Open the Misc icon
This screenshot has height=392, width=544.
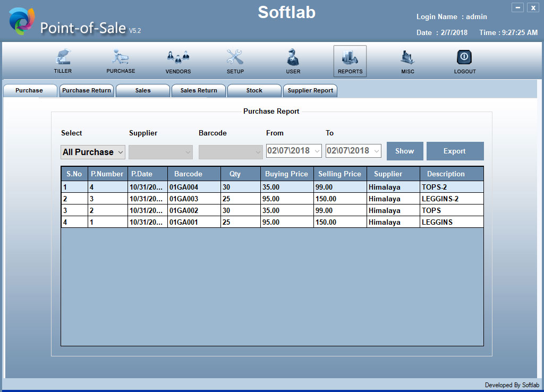pyautogui.click(x=407, y=57)
